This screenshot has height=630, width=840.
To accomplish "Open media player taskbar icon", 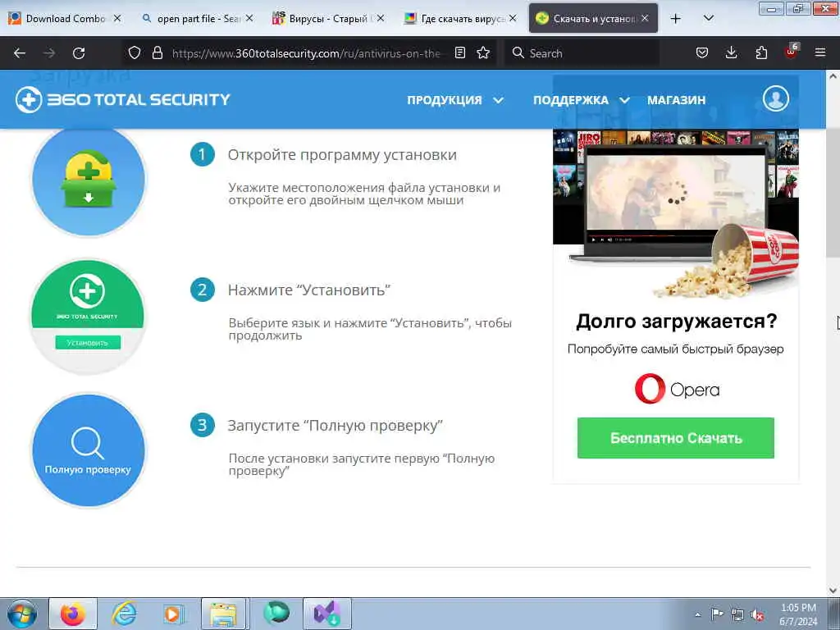I will (173, 614).
